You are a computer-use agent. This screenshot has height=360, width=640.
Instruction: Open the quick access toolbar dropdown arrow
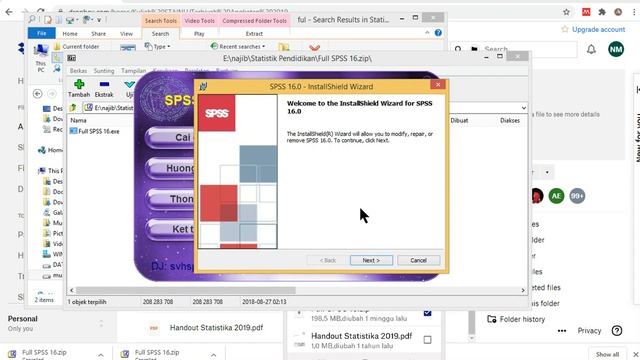[x=99, y=20]
